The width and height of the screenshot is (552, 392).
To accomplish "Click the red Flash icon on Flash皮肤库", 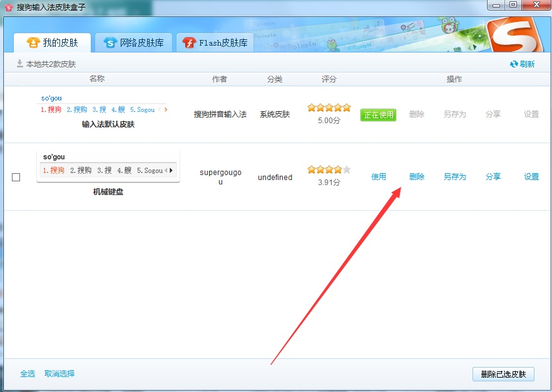I will click(x=189, y=43).
